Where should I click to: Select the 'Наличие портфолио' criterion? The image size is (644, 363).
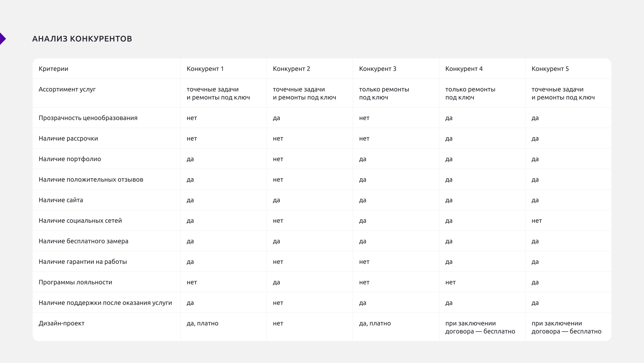point(70,159)
